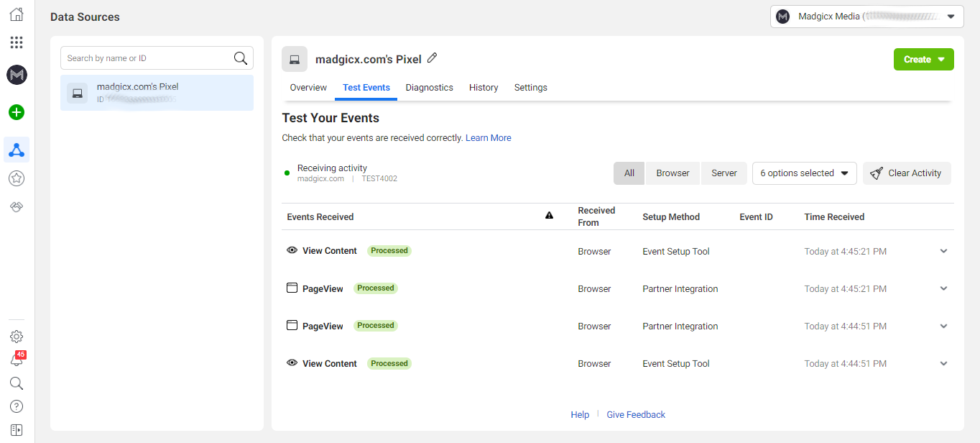Expand the 4:45:21 View Content row chevron
Image resolution: width=980 pixels, height=443 pixels.
coord(943,251)
